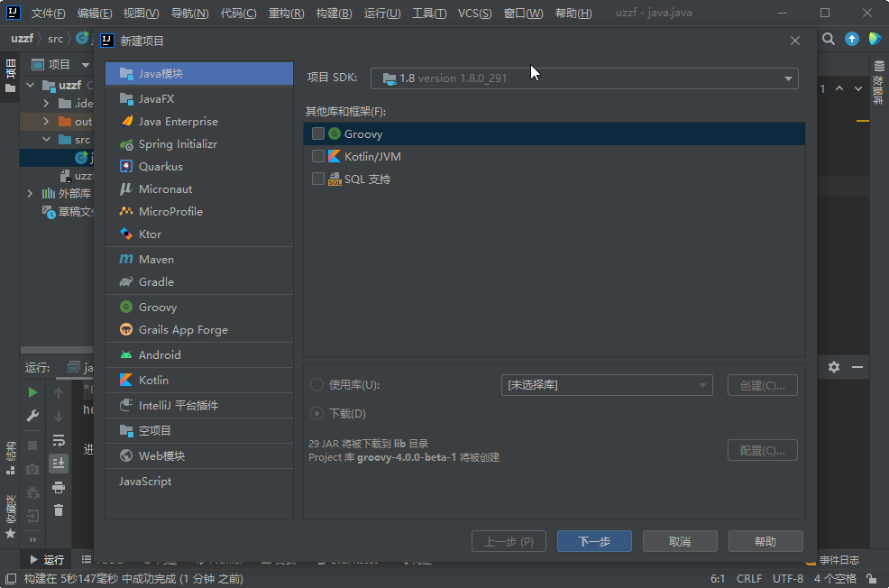Choose 空项目 empty project

[x=199, y=430]
